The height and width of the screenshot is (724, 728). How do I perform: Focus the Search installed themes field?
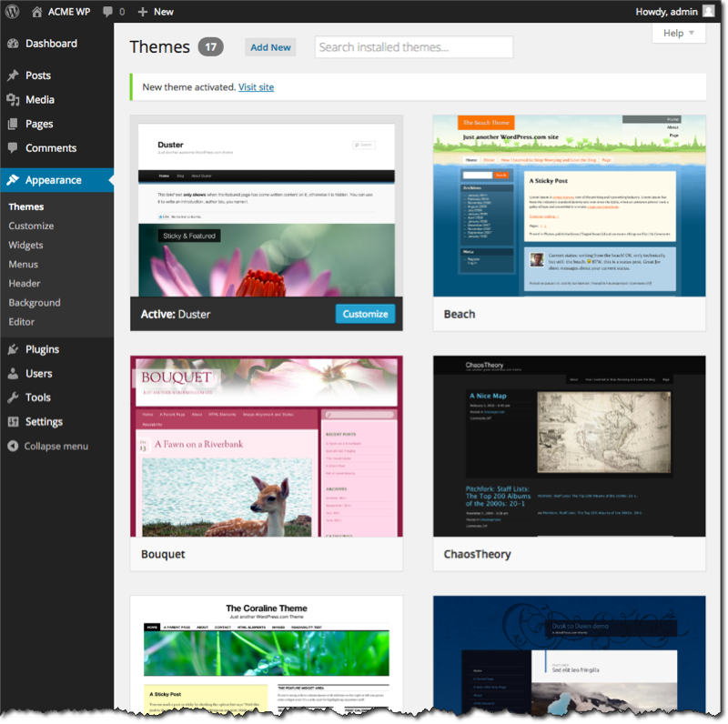413,47
